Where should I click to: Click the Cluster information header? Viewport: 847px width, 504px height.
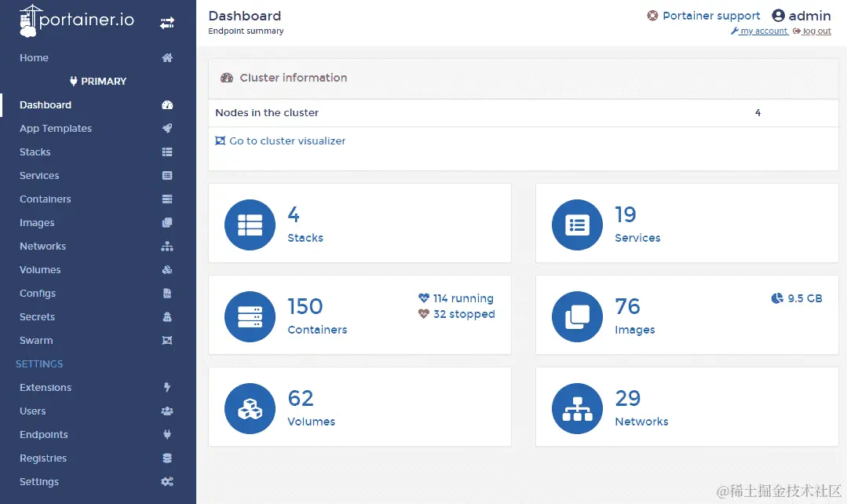point(524,78)
